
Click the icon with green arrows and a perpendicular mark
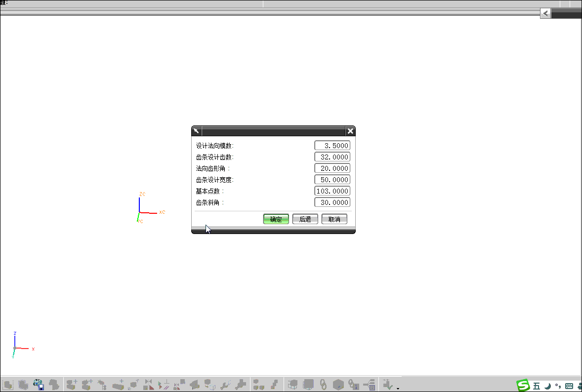(x=164, y=385)
